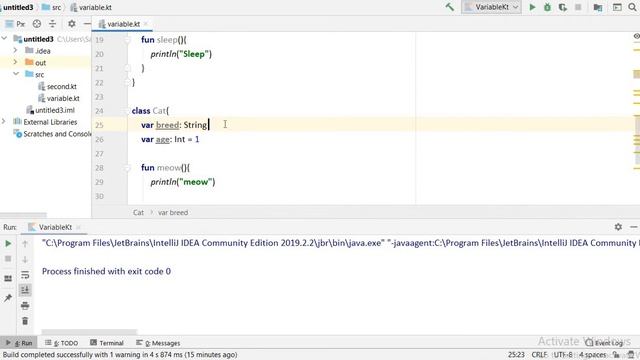This screenshot has width=640, height=360.
Task: Click the Run console horizontal scrollbar
Action: tap(89, 332)
